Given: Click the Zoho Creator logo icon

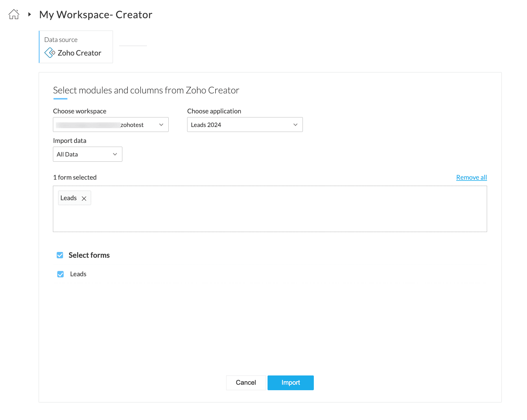Looking at the screenshot, I should (50, 53).
